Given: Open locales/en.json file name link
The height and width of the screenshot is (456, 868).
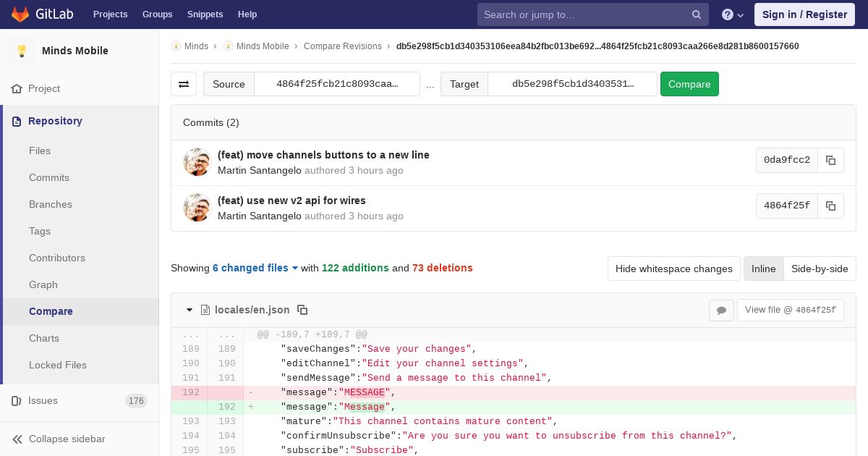Looking at the screenshot, I should point(252,310).
